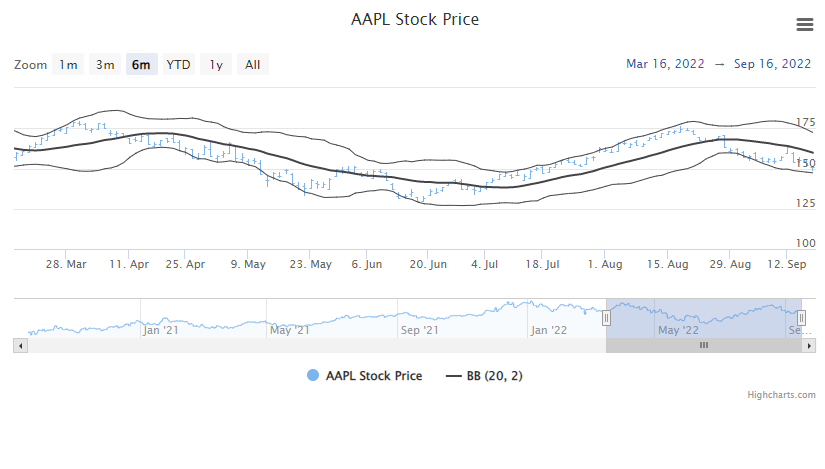Click the right navigator range handle
825x469 pixels.
pyautogui.click(x=801, y=317)
